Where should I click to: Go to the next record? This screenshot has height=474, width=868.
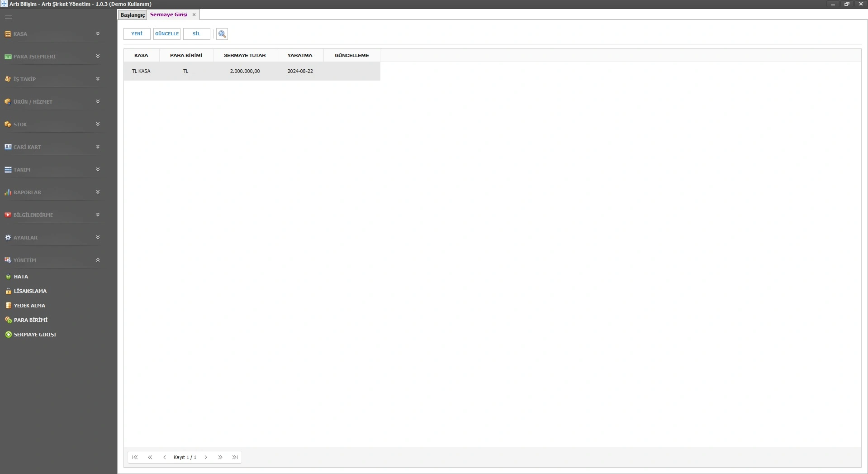(206, 457)
